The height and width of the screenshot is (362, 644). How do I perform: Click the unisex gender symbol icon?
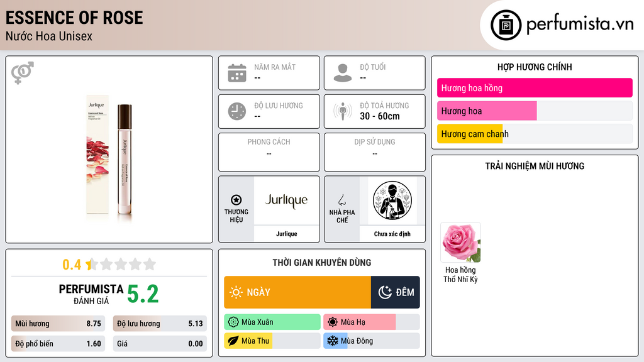pos(23,73)
